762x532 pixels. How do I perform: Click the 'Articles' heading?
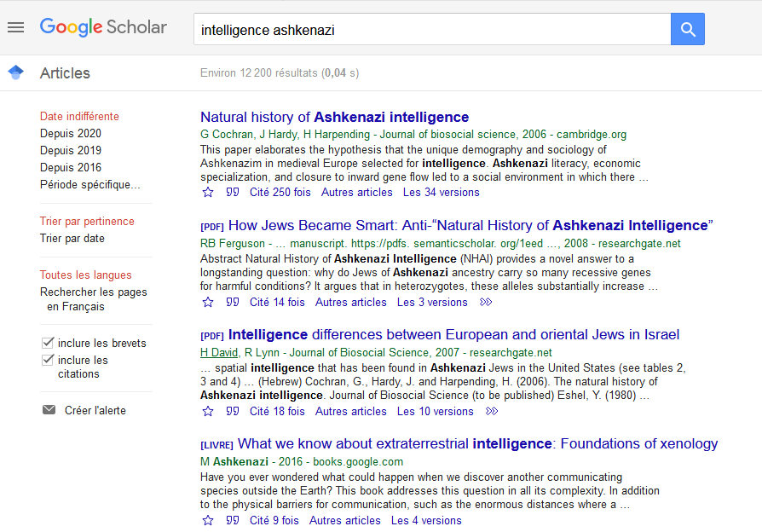coord(65,73)
